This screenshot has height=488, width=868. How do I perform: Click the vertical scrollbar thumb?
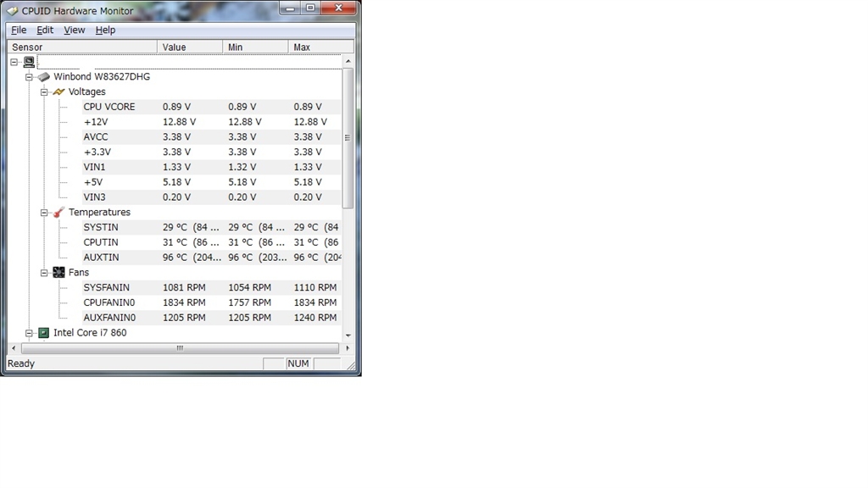348,138
